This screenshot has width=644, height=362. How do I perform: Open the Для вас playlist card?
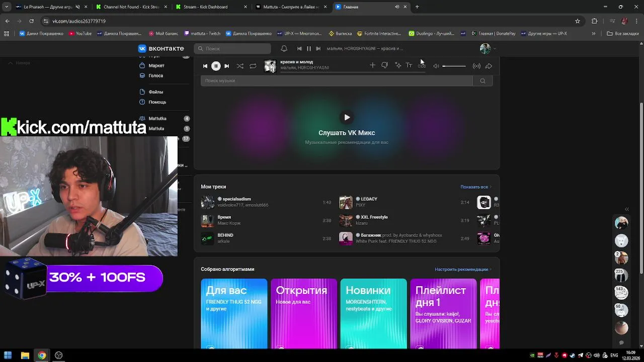pos(234,314)
